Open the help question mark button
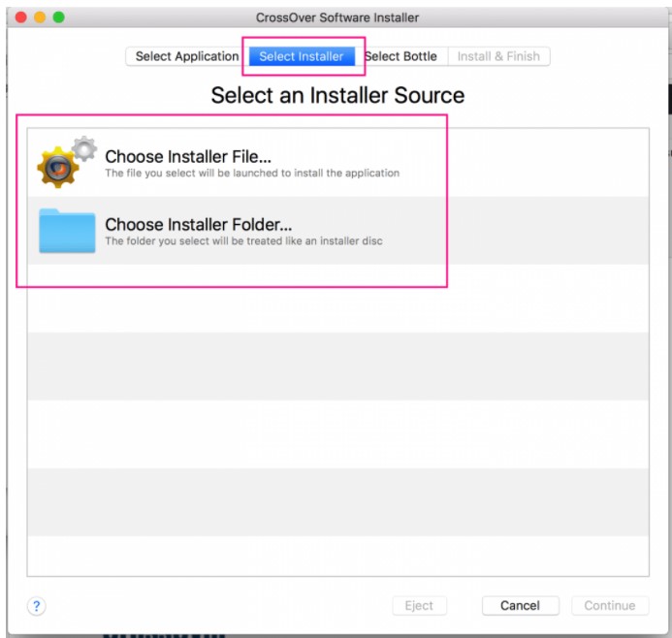Screen dimensions: 672x638 [x=37, y=606]
